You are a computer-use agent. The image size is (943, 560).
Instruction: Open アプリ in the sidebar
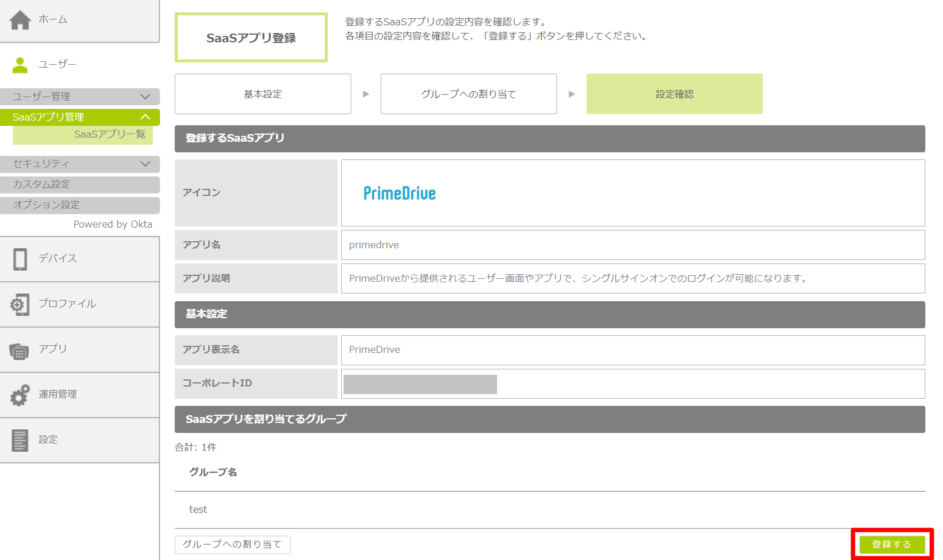click(x=79, y=349)
